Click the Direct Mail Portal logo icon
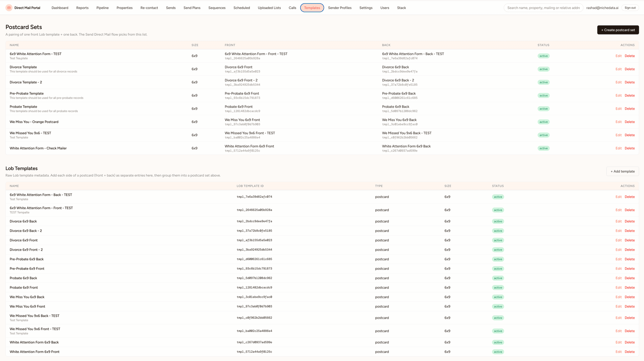This screenshot has width=644, height=361. (x=9, y=8)
